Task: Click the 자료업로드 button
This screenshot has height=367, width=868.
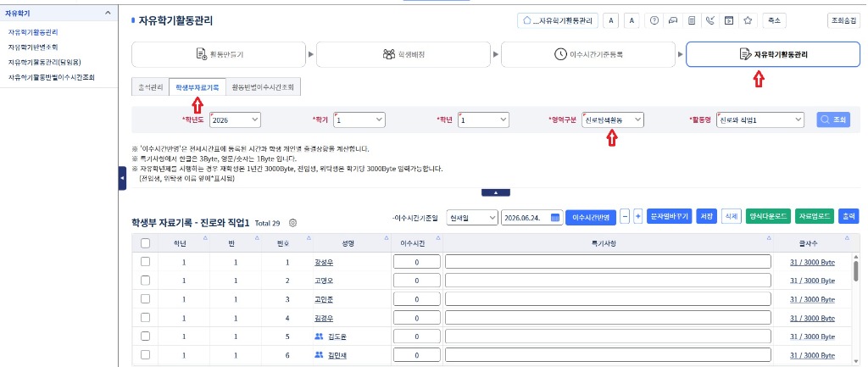Action: click(815, 217)
